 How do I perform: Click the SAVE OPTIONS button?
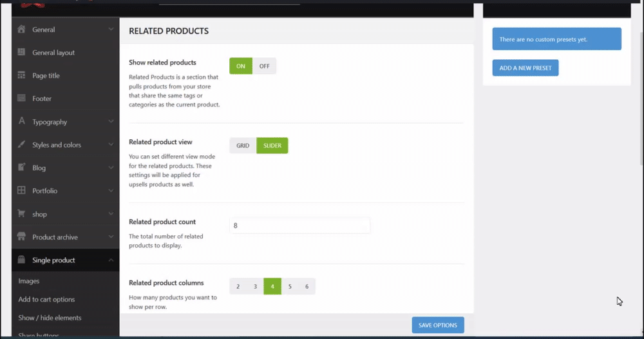[x=438, y=325]
